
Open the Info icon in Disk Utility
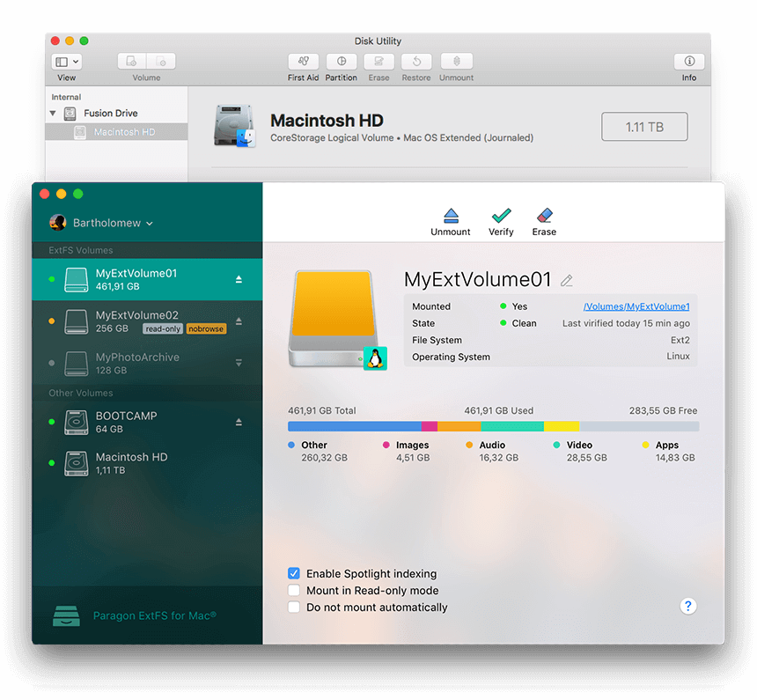(689, 62)
